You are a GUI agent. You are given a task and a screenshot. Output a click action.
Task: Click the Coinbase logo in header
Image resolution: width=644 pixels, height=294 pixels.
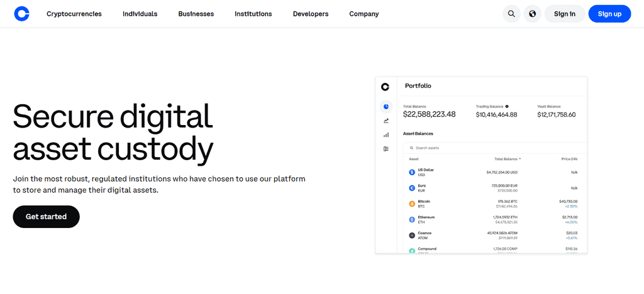[21, 14]
